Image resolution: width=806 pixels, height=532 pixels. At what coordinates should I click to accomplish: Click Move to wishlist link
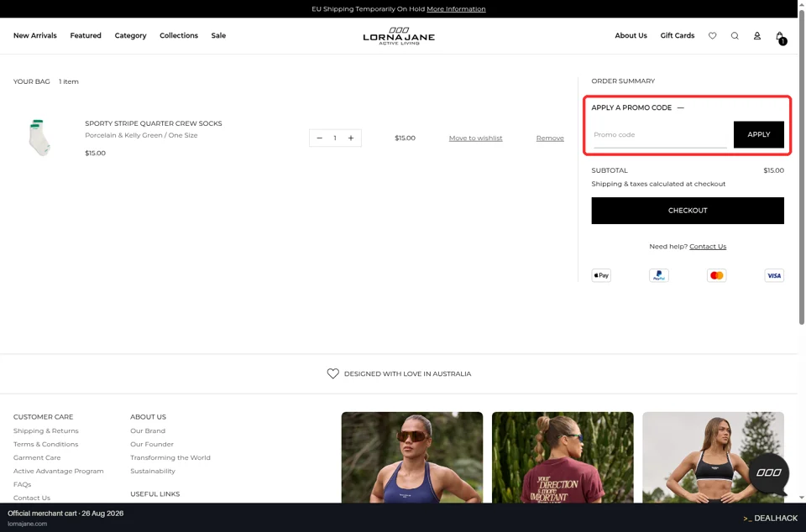click(x=475, y=138)
